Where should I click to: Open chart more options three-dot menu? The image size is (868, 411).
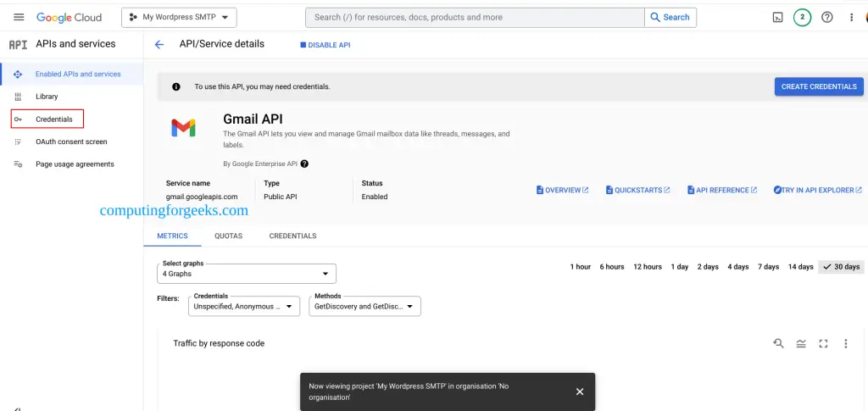[845, 343]
